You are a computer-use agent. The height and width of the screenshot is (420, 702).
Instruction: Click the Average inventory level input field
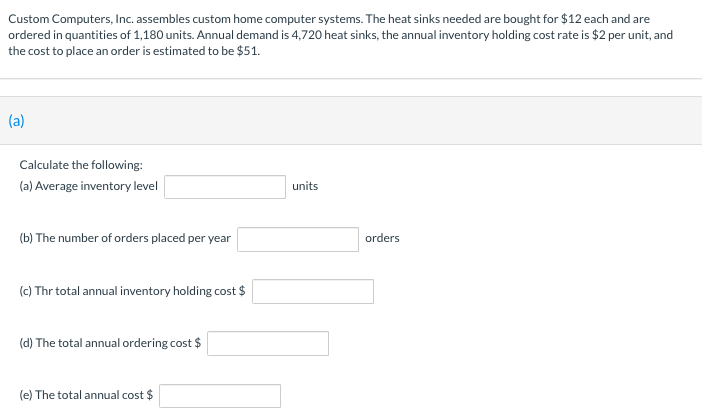[225, 187]
